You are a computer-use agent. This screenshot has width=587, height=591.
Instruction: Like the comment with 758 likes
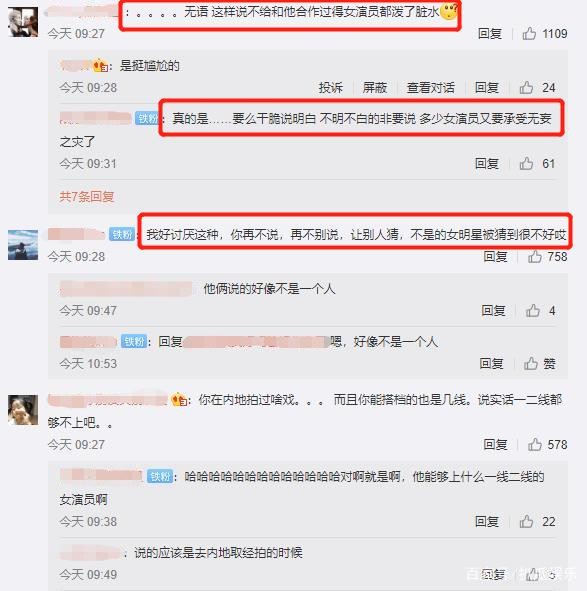click(x=535, y=257)
